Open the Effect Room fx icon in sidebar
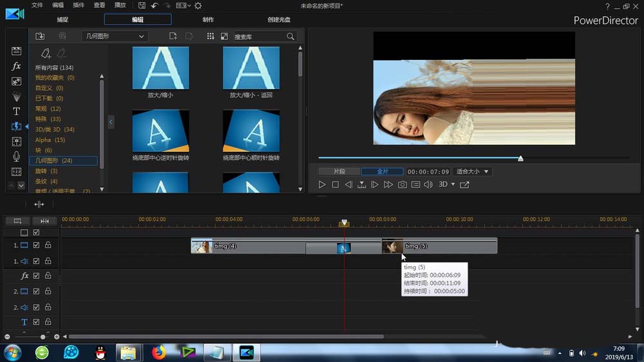This screenshot has height=362, width=644. [x=17, y=66]
